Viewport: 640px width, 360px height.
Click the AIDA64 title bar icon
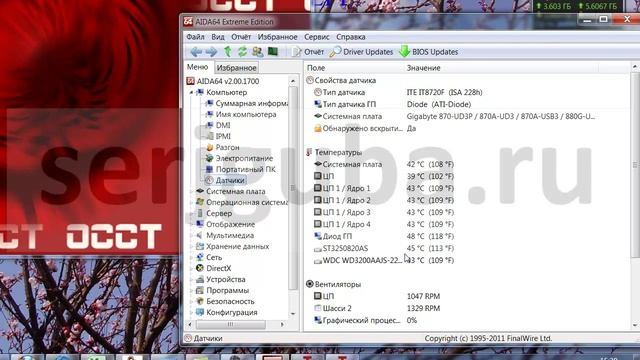(x=188, y=22)
